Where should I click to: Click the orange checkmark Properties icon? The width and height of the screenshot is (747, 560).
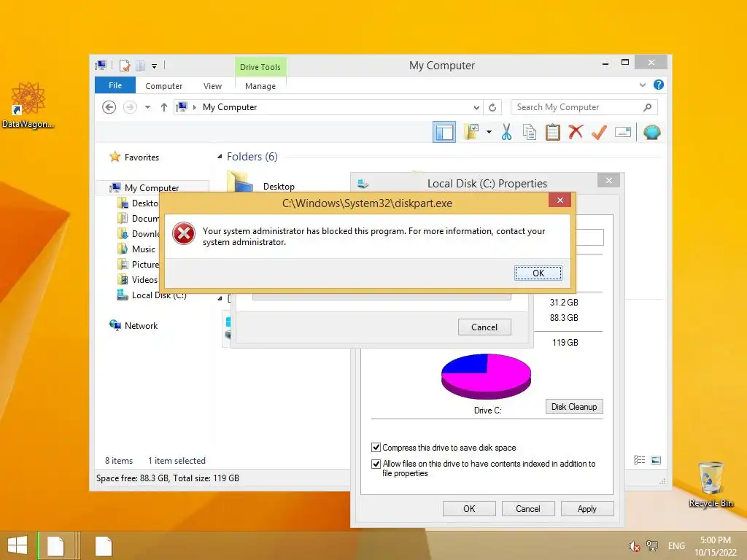(x=600, y=132)
